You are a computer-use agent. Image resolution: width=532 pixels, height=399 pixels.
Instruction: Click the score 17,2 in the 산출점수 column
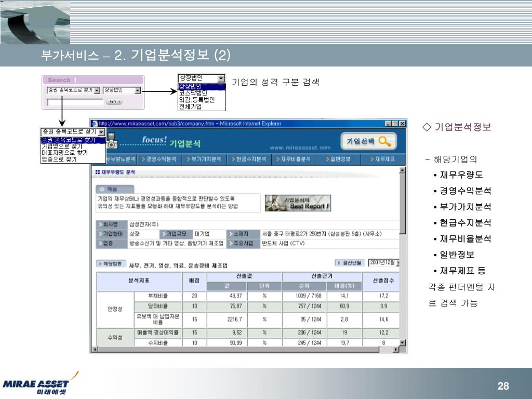pos(384,296)
